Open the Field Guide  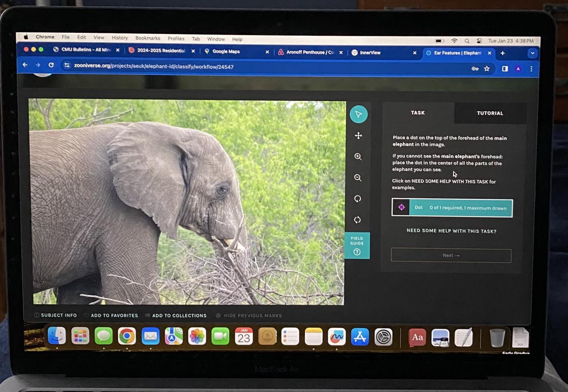(357, 245)
